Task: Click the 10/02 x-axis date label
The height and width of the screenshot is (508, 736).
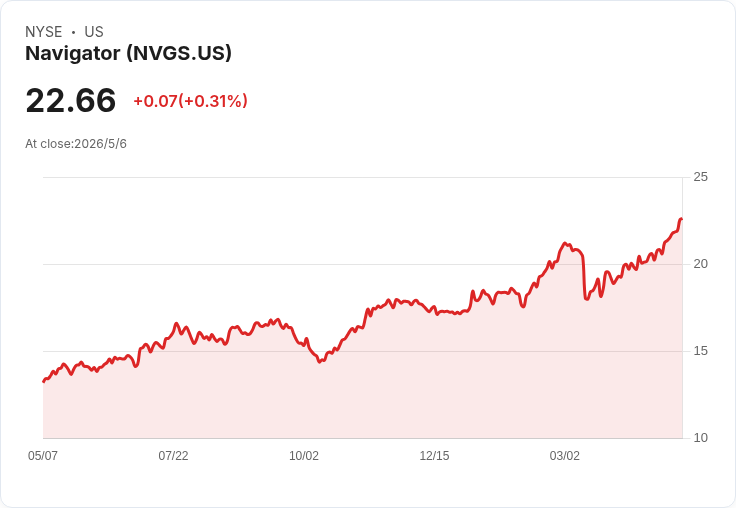Action: click(x=304, y=455)
